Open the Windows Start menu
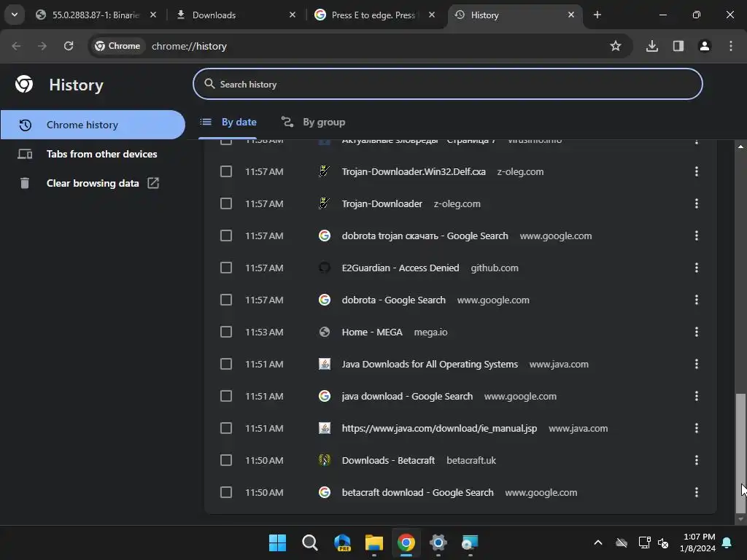747x560 pixels. point(277,542)
